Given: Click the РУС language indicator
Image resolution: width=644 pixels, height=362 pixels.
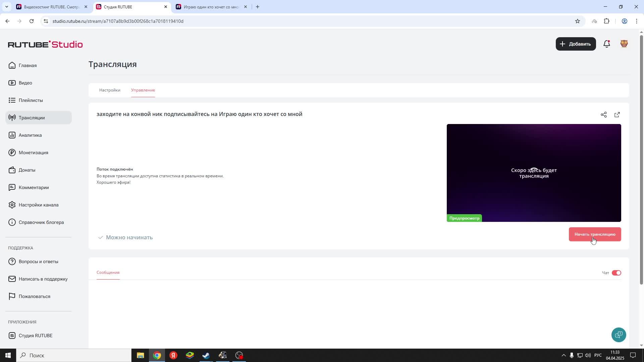Looking at the screenshot, I should tap(598, 355).
